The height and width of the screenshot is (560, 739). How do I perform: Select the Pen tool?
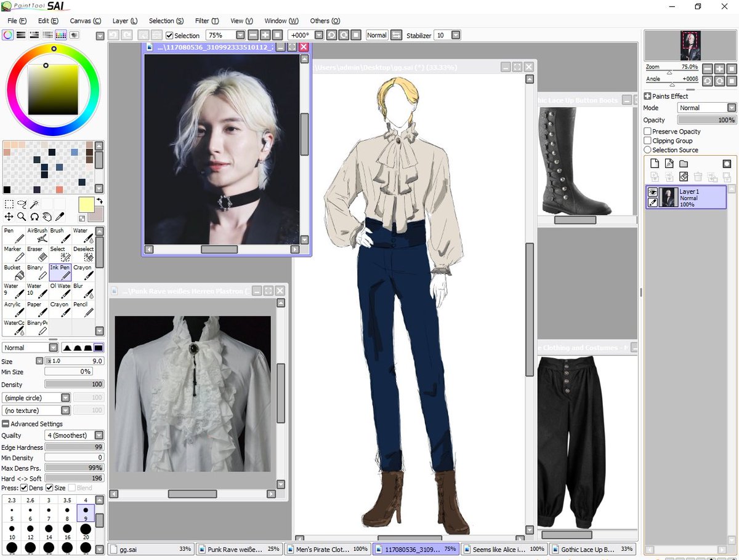pos(14,235)
